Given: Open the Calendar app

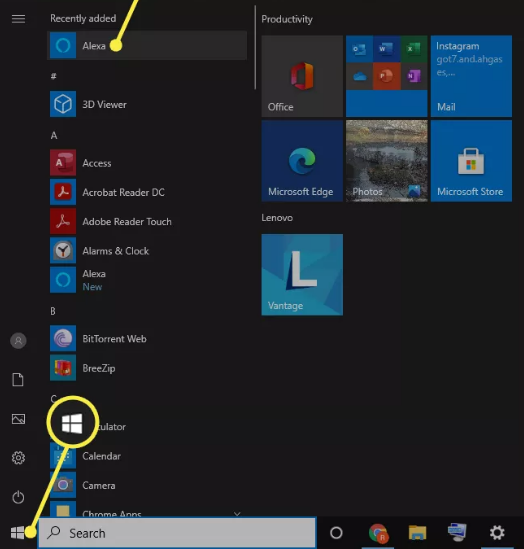Looking at the screenshot, I should [x=147, y=456].
